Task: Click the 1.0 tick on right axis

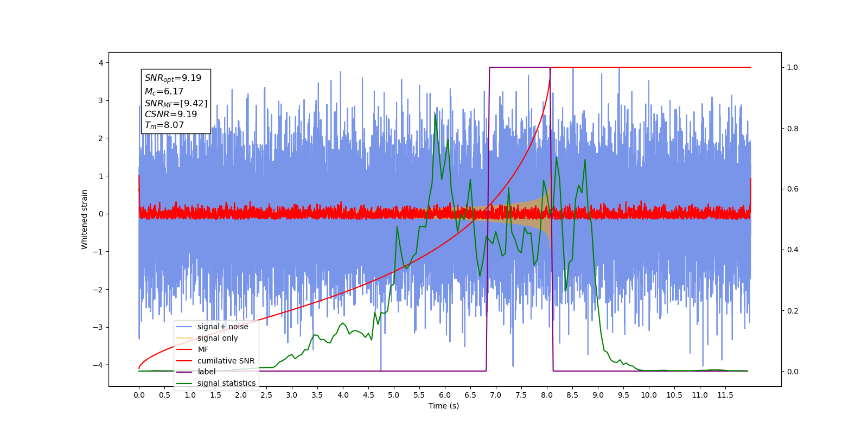Action: click(793, 67)
